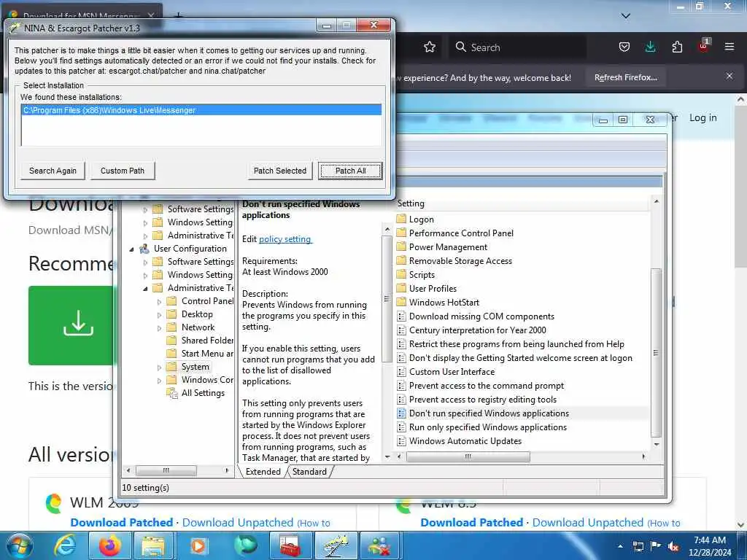Switch to the Standard tab

(x=309, y=472)
